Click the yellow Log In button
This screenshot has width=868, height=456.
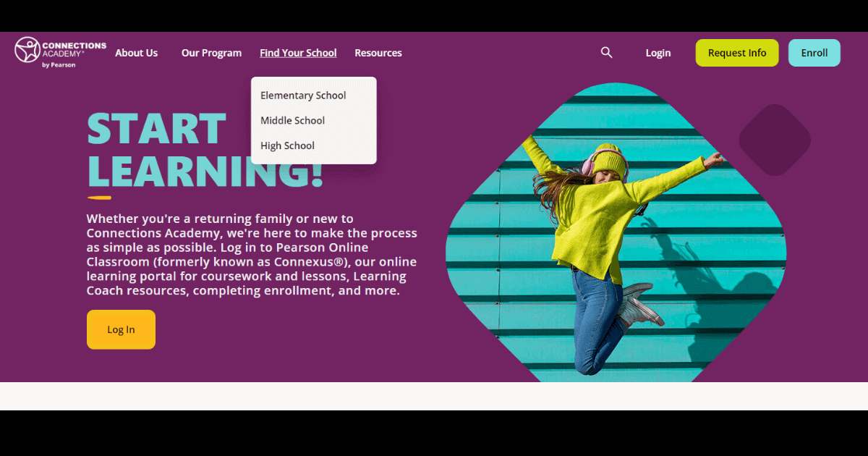(x=121, y=329)
